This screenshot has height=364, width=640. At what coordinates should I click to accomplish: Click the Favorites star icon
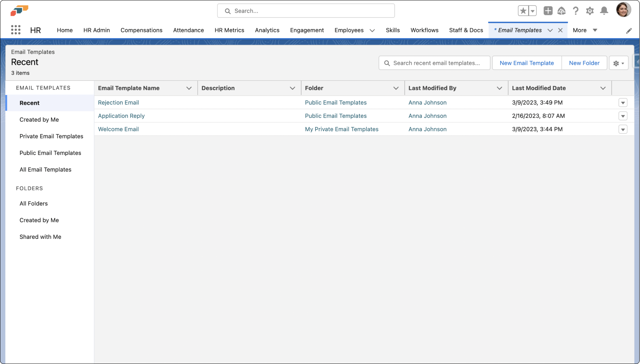523,11
